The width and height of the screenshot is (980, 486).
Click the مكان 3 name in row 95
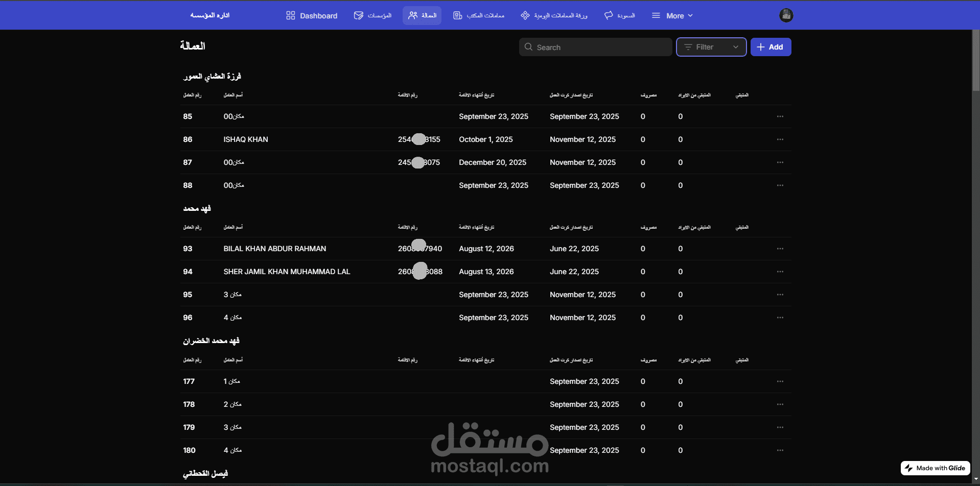[x=232, y=295]
